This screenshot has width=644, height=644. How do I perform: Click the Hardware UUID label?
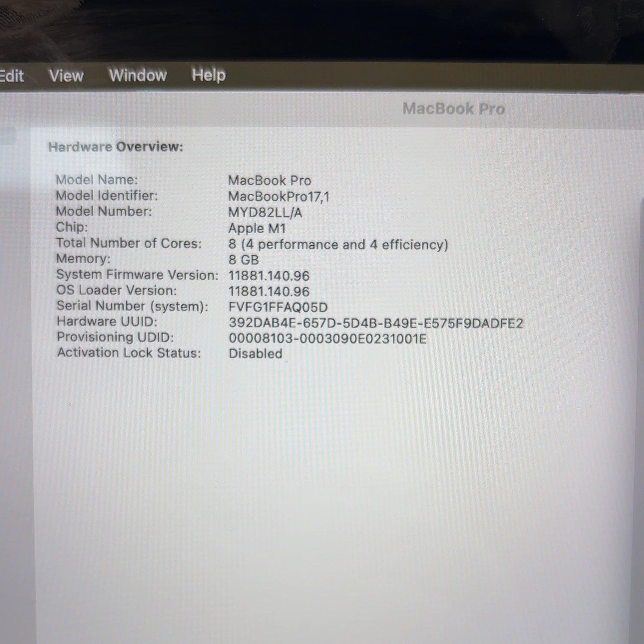point(107,322)
